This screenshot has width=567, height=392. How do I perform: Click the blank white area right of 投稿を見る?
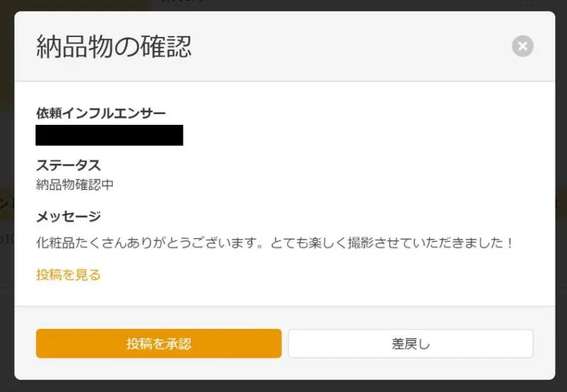pos(325,275)
